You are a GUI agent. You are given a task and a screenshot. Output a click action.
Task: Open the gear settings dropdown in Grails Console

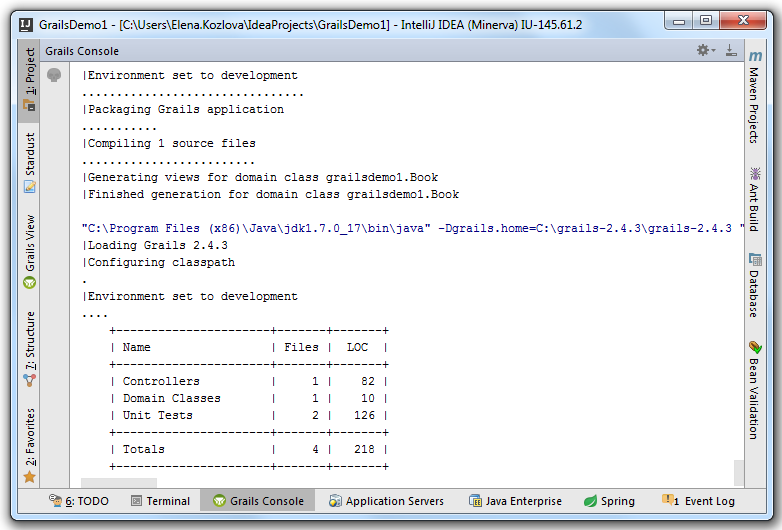(706, 50)
